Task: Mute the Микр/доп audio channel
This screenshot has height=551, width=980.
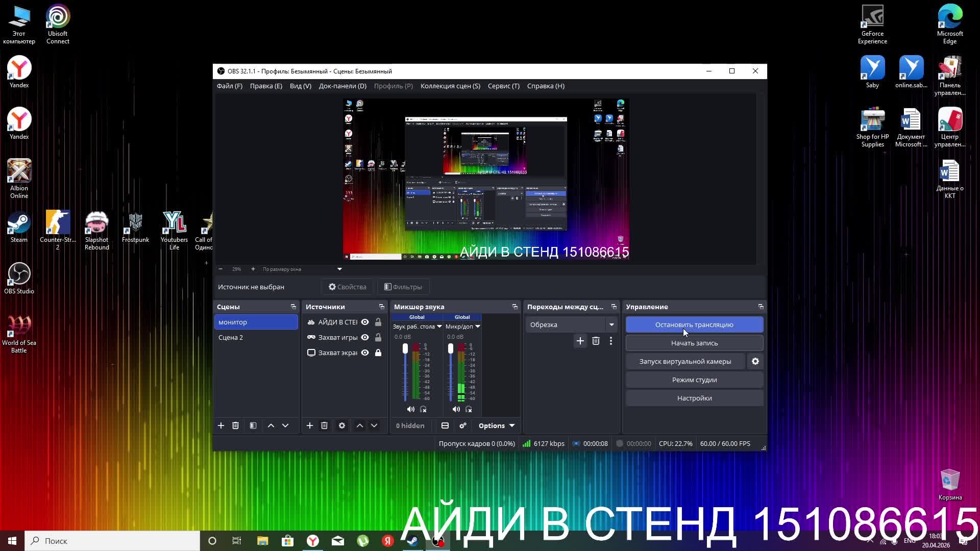Action: 456,409
